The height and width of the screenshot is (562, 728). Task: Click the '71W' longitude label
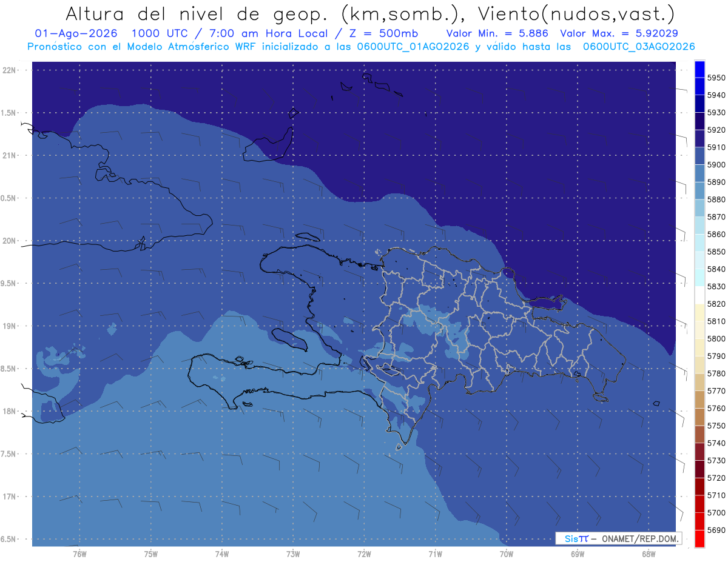pos(435,553)
